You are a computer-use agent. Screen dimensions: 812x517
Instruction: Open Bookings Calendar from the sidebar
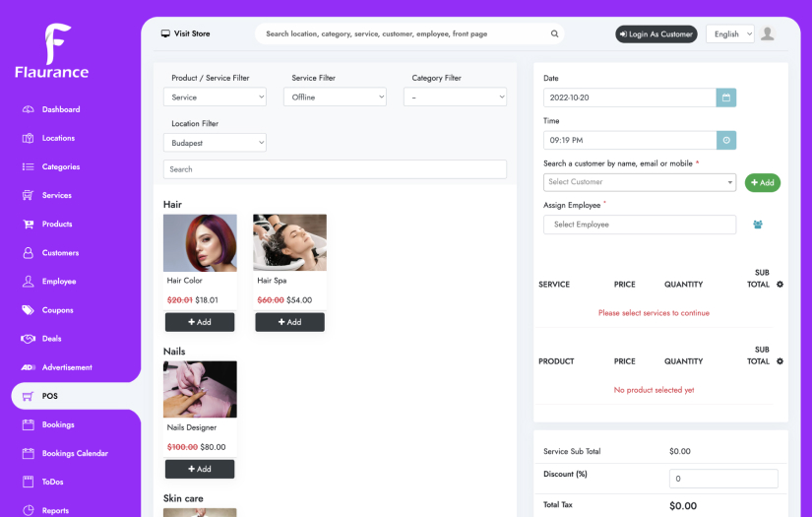(x=75, y=453)
